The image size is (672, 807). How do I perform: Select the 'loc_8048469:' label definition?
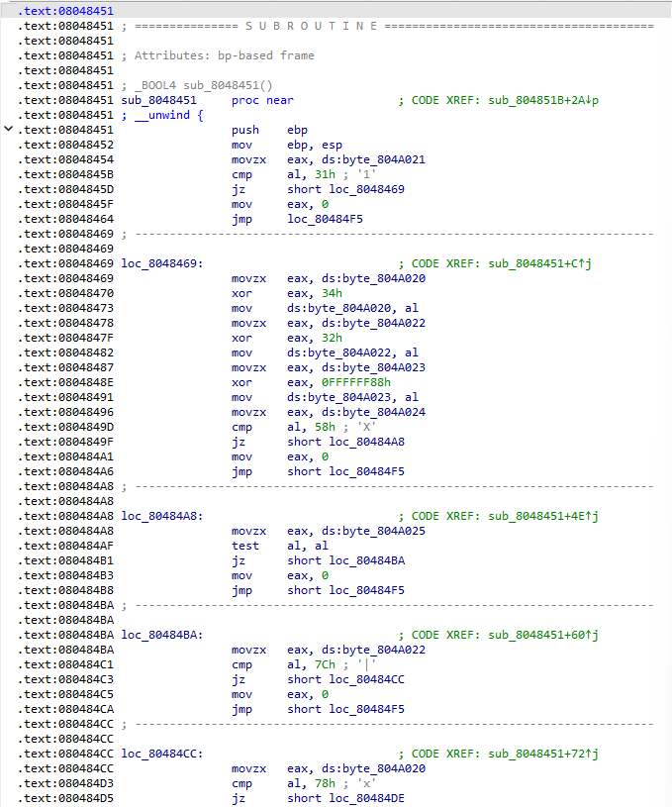[162, 264]
